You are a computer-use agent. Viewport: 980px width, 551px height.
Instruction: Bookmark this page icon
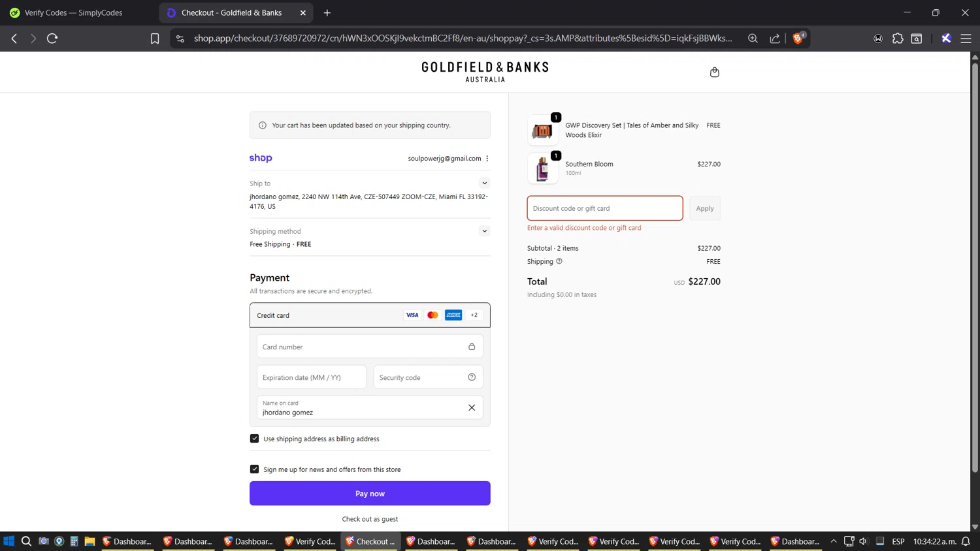pyautogui.click(x=155, y=39)
